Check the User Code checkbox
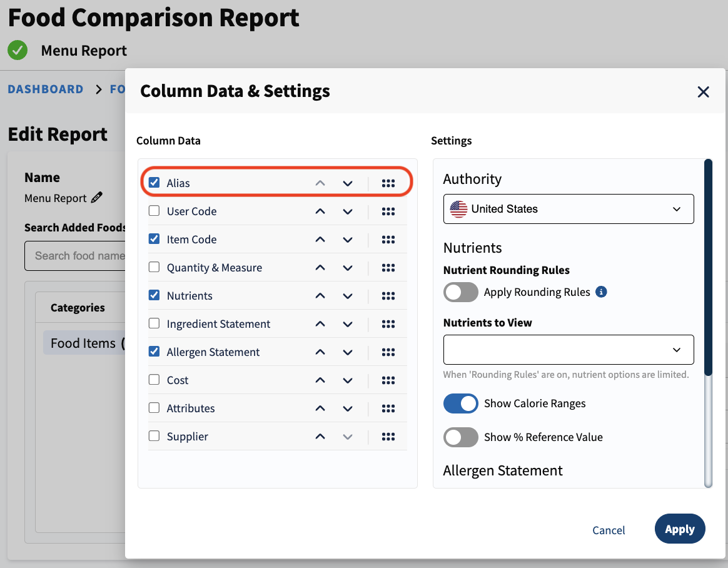The image size is (728, 568). click(154, 211)
